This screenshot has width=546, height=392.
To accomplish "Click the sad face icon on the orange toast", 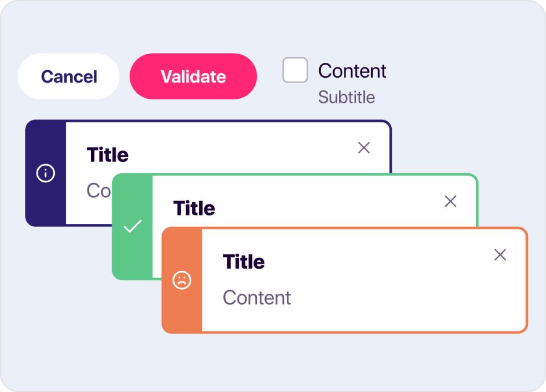I will [x=182, y=281].
